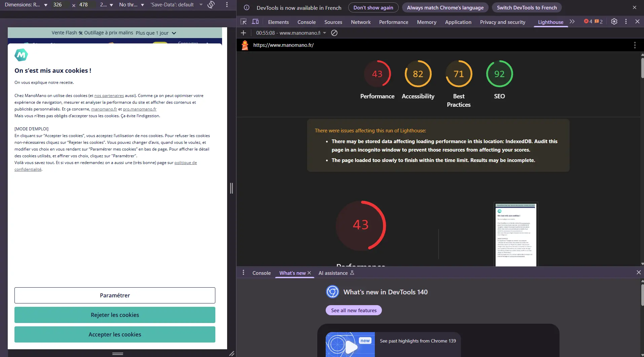This screenshot has height=357, width=644.
Task: Open the Lighthouse report tools menu
Action: (x=635, y=45)
